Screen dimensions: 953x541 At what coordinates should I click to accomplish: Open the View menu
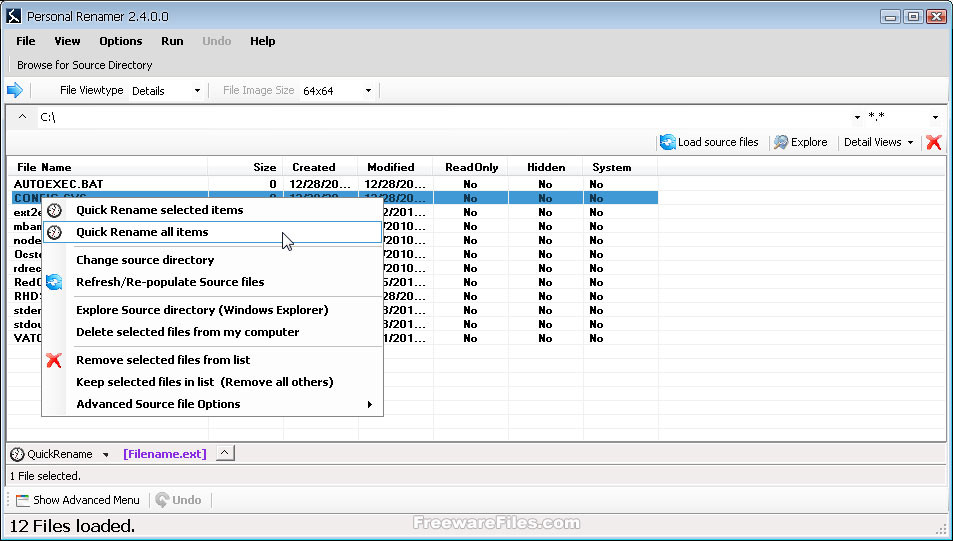pyautogui.click(x=67, y=41)
